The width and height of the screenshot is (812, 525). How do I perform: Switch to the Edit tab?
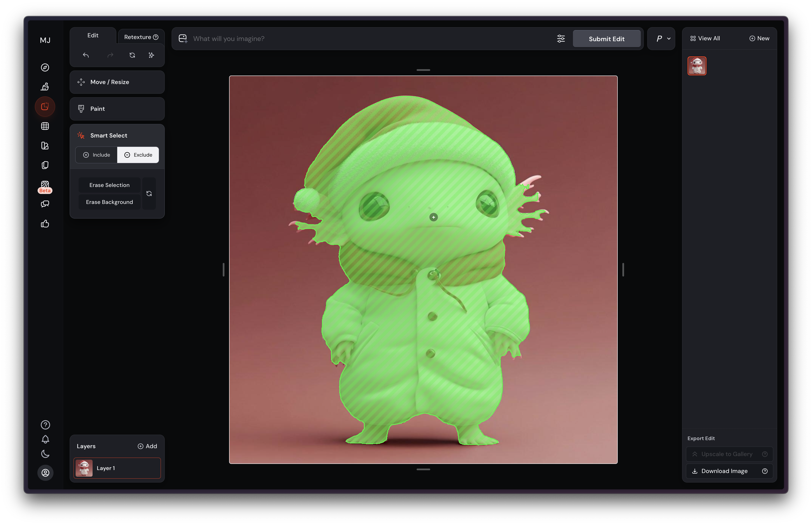pos(93,35)
